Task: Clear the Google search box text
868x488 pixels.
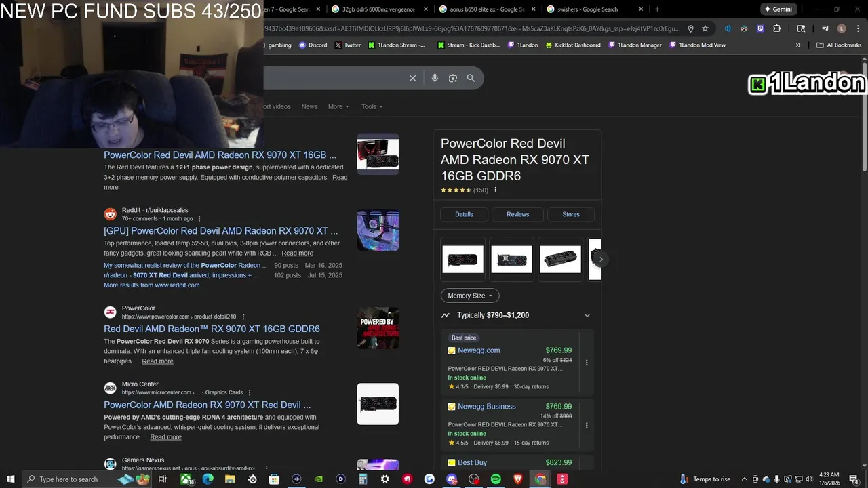Action: point(412,78)
